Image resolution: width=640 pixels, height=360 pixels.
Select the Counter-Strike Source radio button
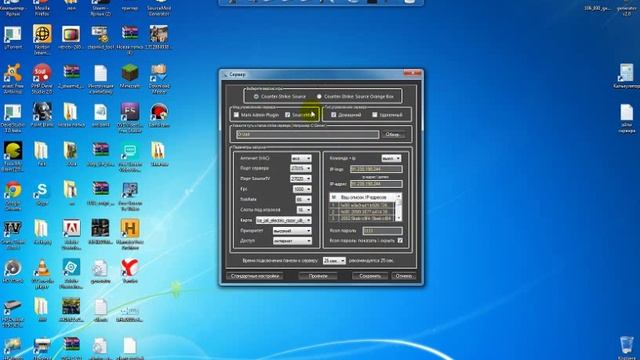tap(256, 97)
